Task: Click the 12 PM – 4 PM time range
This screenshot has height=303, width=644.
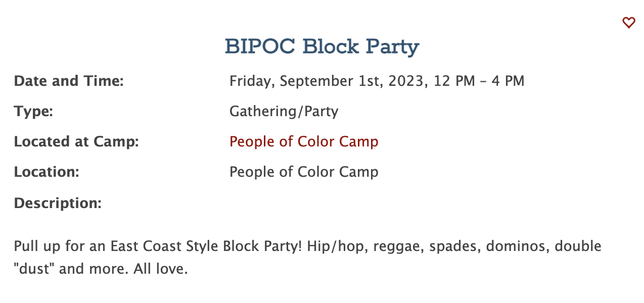Action: click(479, 81)
